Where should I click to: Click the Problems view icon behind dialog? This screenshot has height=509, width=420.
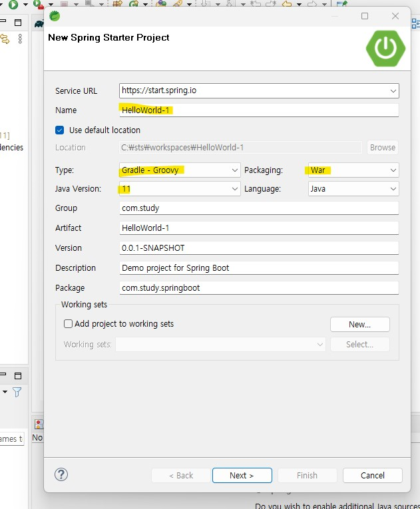point(39,424)
